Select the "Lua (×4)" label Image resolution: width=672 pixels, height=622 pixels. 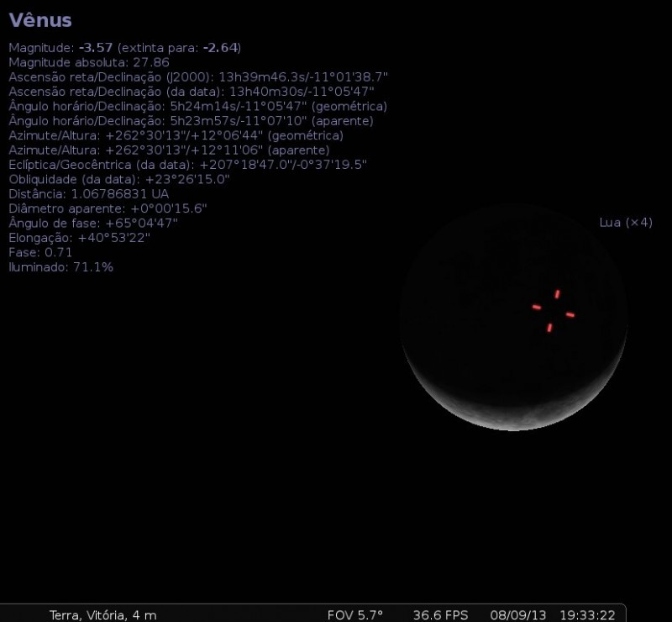click(626, 222)
